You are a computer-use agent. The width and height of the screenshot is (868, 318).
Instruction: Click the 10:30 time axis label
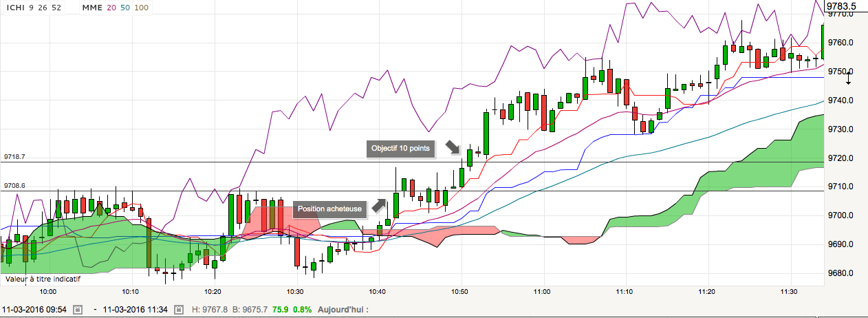[x=296, y=292]
